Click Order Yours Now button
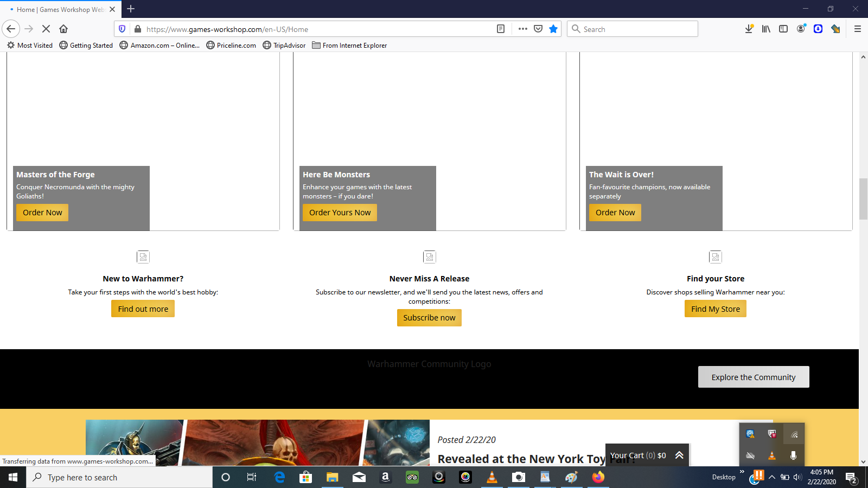 tap(340, 213)
